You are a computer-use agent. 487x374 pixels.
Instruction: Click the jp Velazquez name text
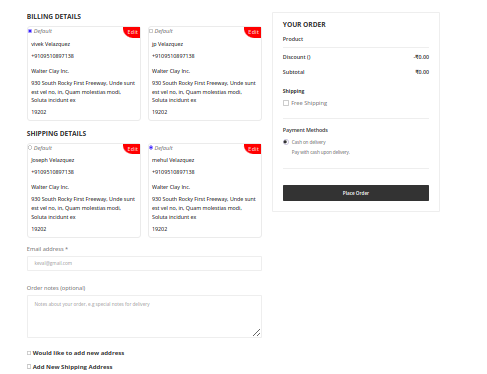167,44
